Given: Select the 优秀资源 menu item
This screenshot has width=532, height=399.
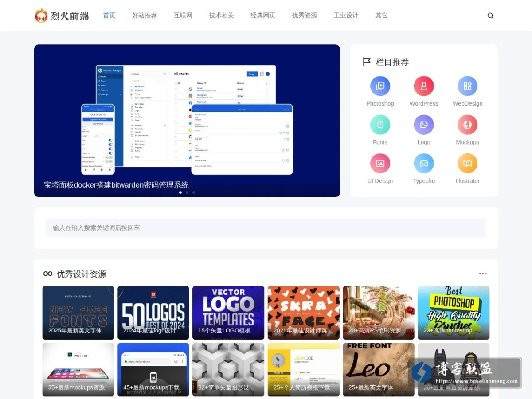Looking at the screenshot, I should tap(305, 16).
